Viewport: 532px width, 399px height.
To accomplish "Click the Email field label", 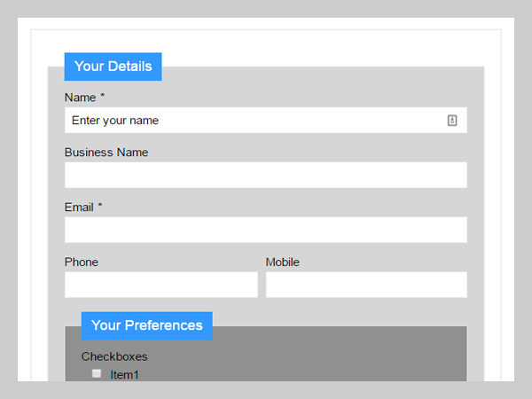I will click(79, 207).
